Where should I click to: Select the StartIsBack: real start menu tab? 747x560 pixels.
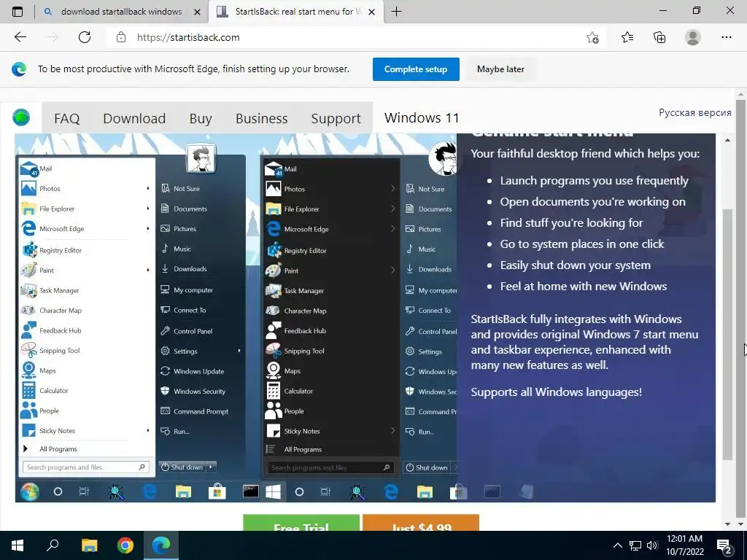click(295, 12)
